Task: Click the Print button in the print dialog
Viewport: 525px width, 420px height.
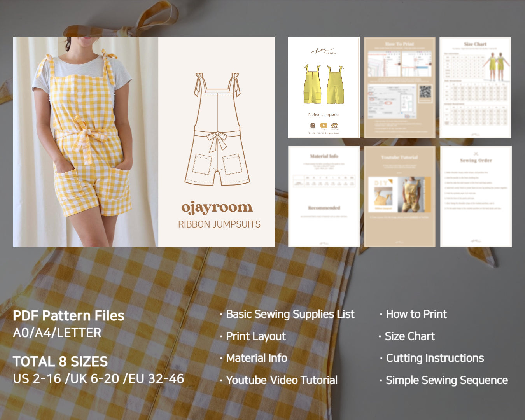Action: 408,117
